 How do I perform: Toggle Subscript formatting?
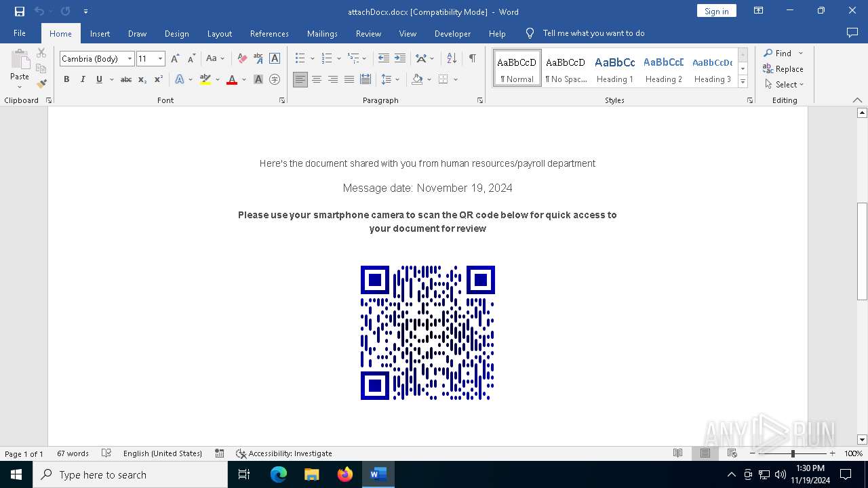(142, 79)
